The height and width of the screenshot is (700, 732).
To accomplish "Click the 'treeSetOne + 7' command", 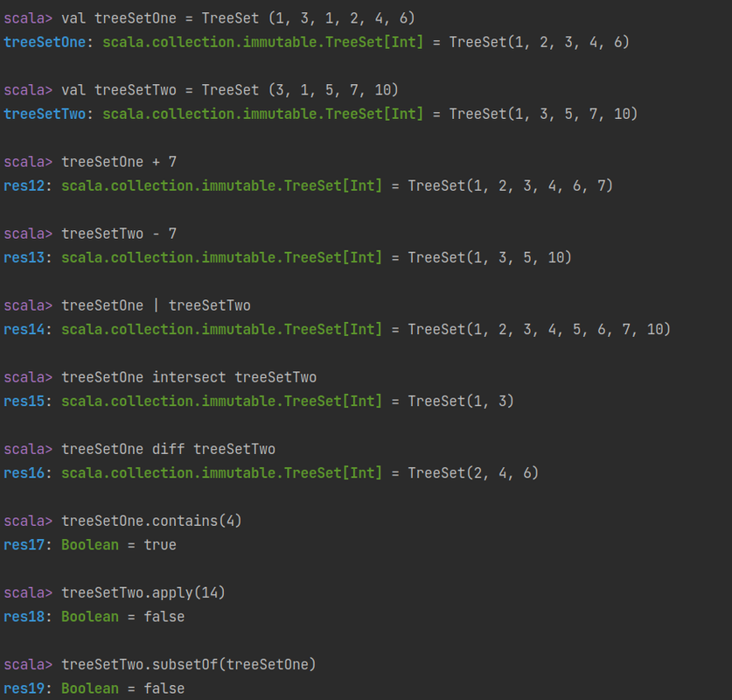I will tap(119, 162).
